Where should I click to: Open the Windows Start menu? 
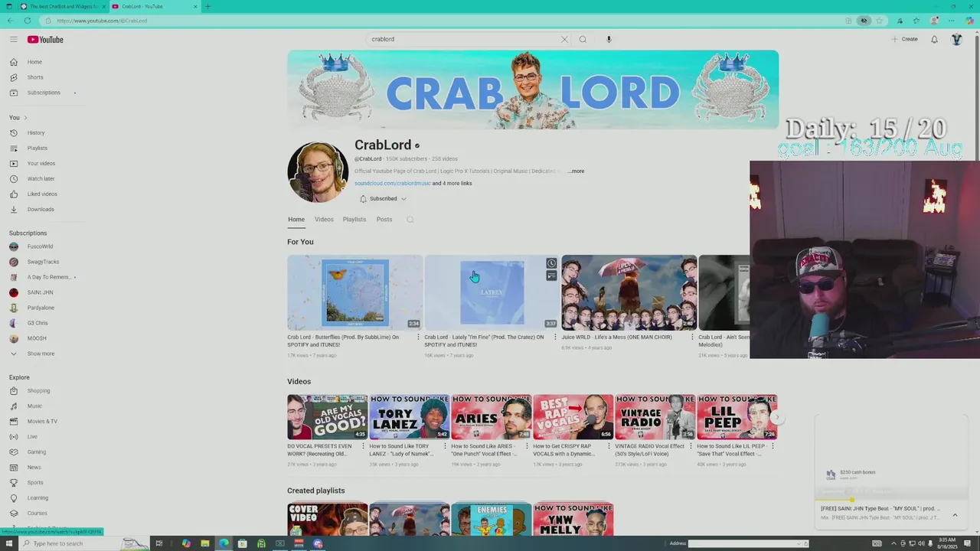[8, 543]
